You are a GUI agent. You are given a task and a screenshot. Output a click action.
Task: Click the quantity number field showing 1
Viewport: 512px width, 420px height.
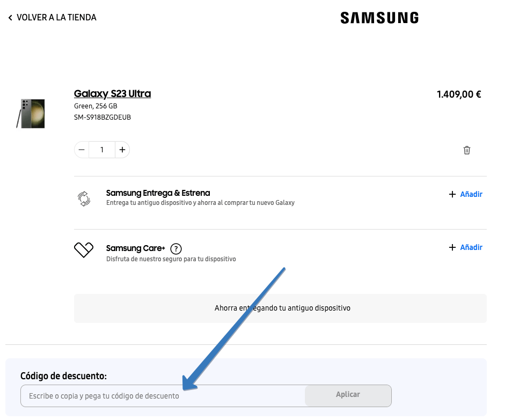(102, 150)
